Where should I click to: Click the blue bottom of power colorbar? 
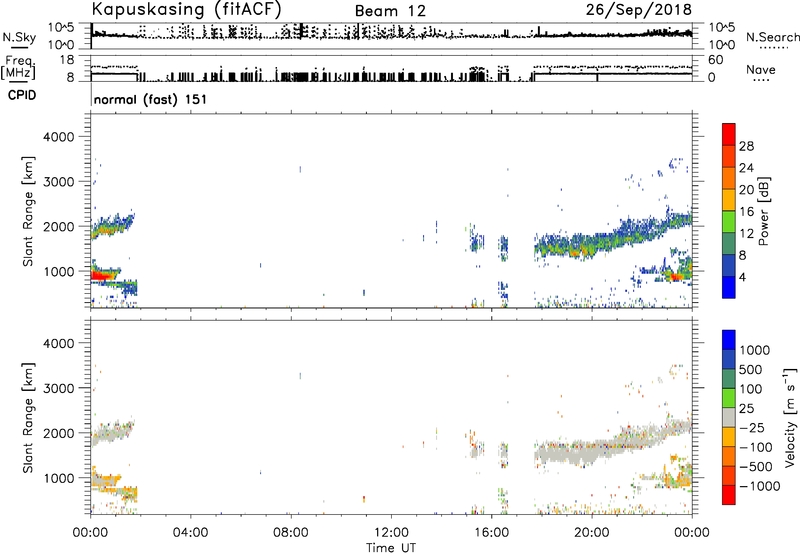tap(729, 287)
